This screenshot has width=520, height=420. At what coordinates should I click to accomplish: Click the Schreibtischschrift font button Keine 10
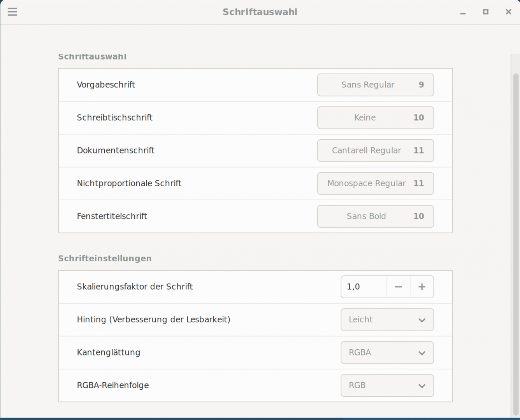[375, 118]
